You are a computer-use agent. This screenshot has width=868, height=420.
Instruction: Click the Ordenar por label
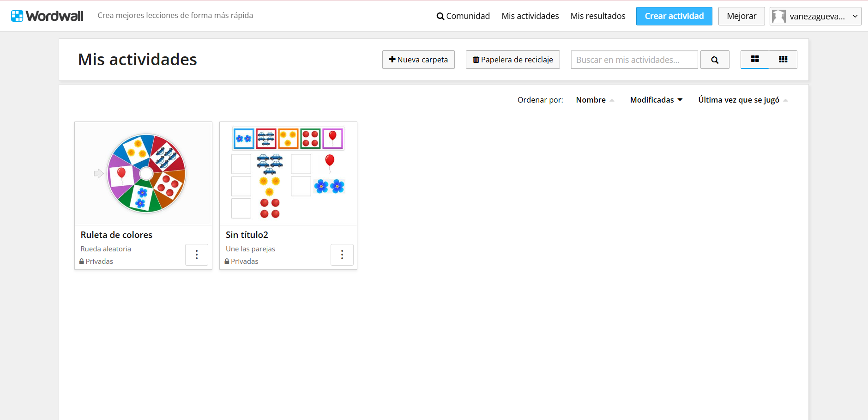tap(540, 100)
